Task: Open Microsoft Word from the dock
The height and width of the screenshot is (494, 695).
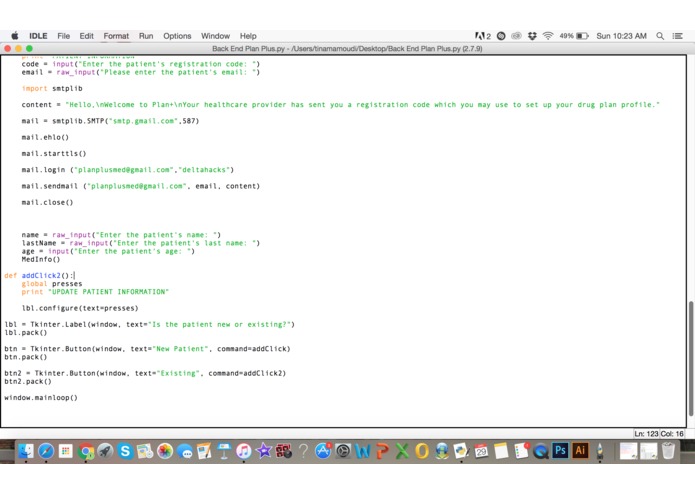Action: pos(363,451)
